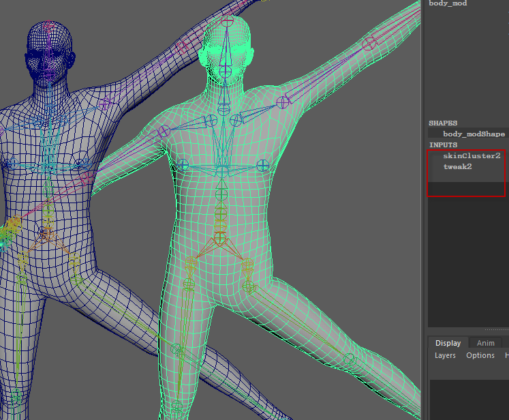Switch to the Anim tab
The width and height of the screenshot is (509, 420).
(486, 343)
